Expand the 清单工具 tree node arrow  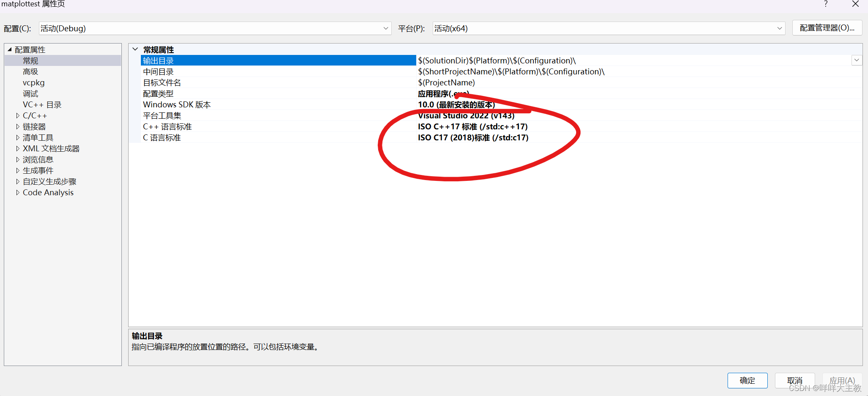click(x=17, y=137)
